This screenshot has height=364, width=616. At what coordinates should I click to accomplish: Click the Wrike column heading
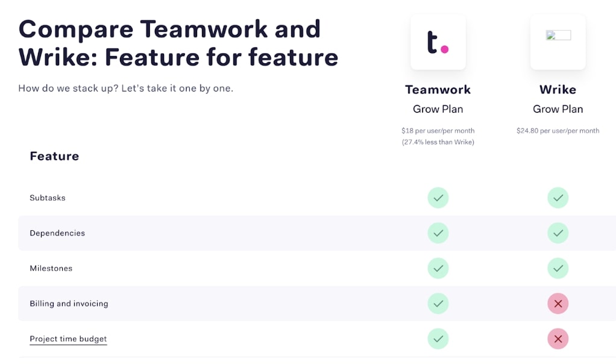point(558,90)
